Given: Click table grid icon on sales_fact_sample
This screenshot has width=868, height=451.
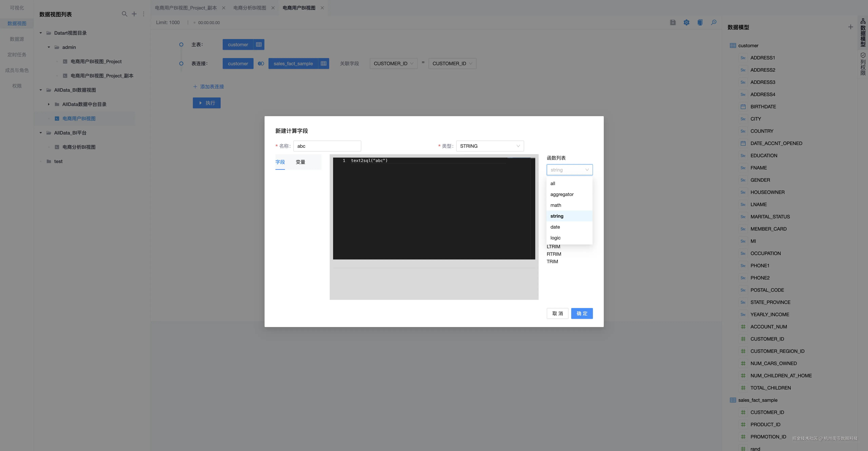Looking at the screenshot, I should [323, 63].
